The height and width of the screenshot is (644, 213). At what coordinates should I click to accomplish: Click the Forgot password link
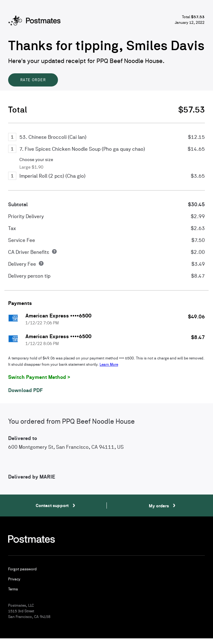pos(22,569)
